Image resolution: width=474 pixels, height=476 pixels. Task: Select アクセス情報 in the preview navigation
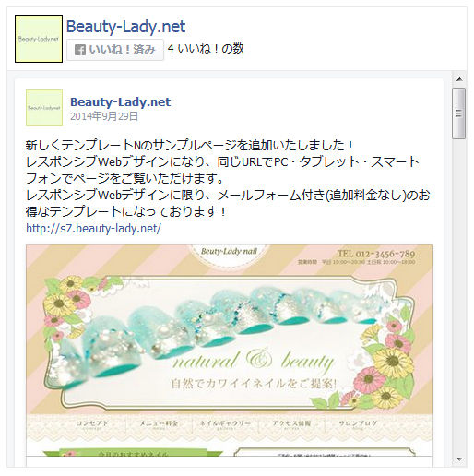tap(291, 423)
